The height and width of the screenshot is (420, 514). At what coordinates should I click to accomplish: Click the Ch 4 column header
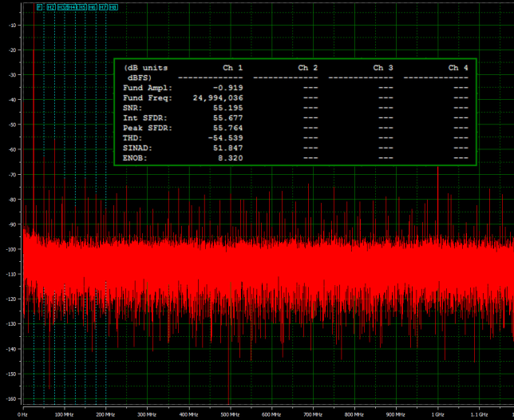(x=458, y=68)
